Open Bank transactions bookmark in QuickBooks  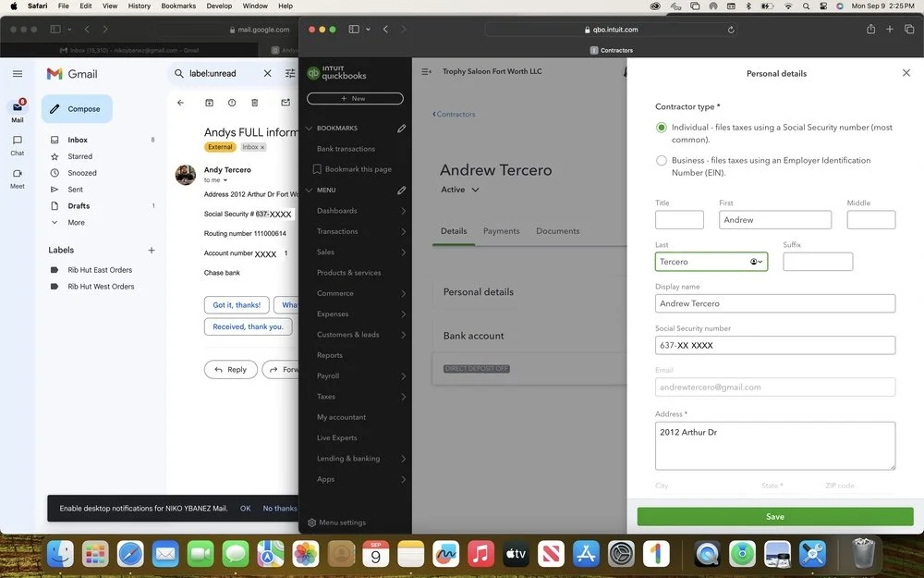[x=346, y=149]
